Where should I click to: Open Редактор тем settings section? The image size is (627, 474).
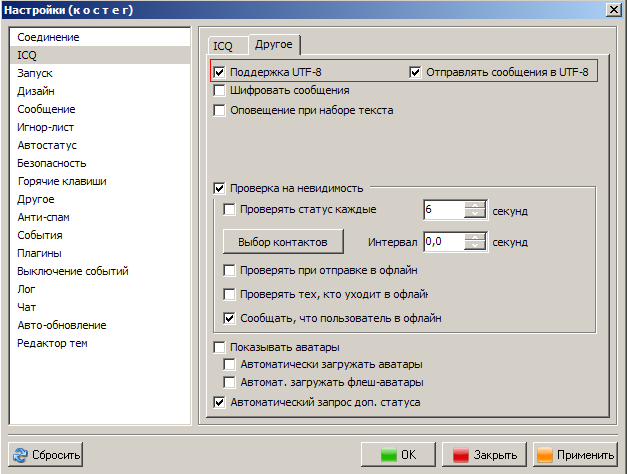tap(100, 343)
